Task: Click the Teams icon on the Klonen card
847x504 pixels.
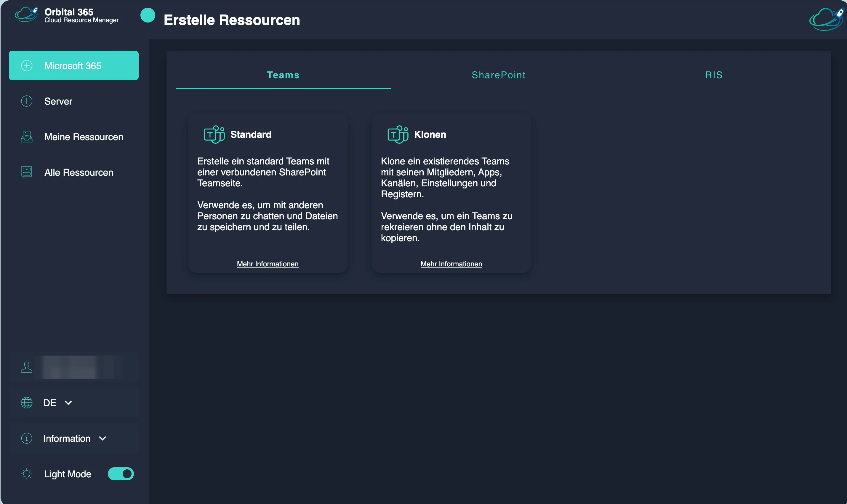Action: tap(398, 135)
